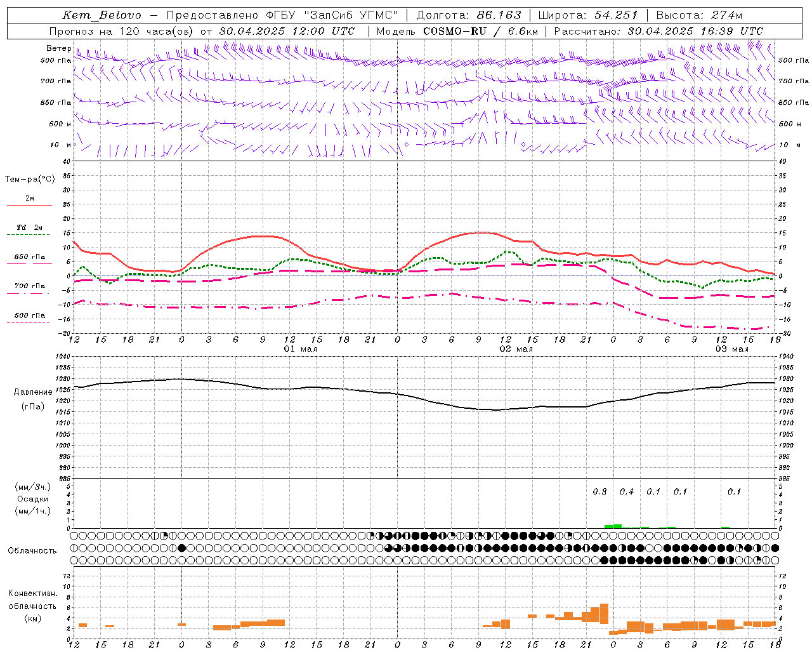Click the Облачность cloudiness label

[x=32, y=550]
